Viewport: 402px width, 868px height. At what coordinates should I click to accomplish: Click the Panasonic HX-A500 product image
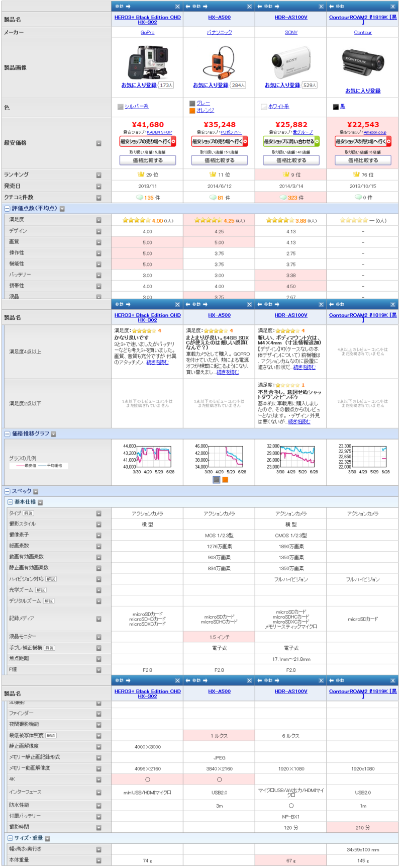point(219,63)
